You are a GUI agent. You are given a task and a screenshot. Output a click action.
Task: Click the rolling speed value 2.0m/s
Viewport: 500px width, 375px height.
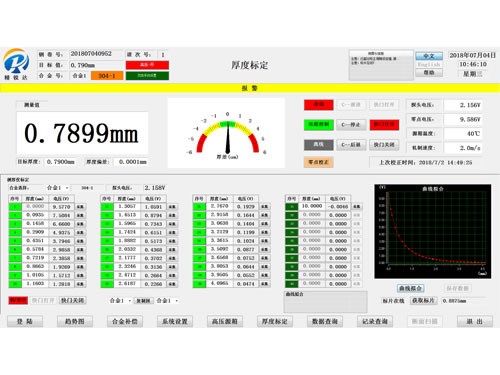463,148
